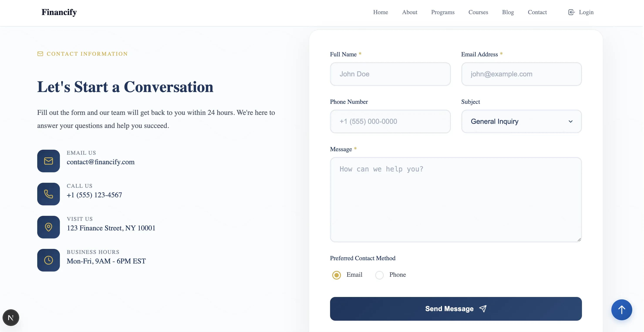The width and height of the screenshot is (644, 332).
Task: Focus the Full Name input field
Action: 390,74
